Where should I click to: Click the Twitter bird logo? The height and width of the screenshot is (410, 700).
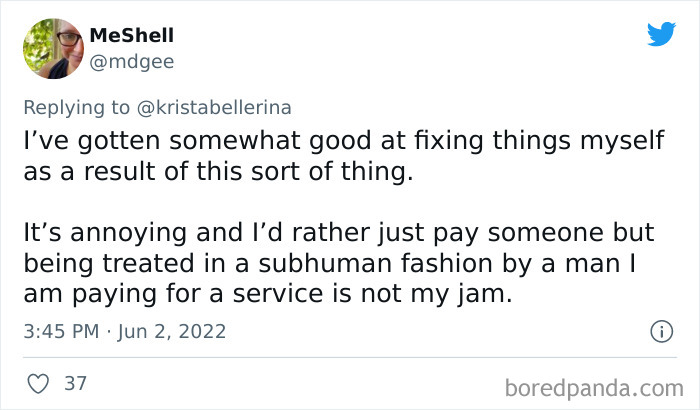(x=661, y=35)
